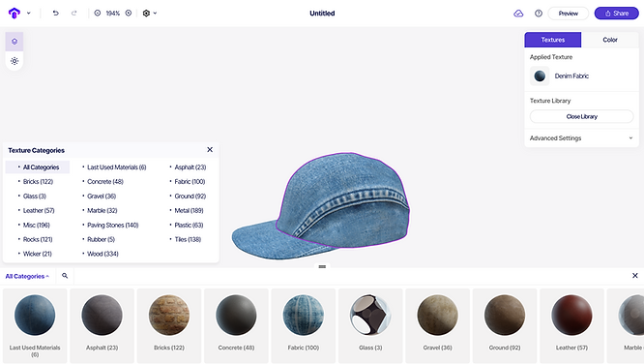Choose Paving Stones (140) category
This screenshot has width=644, height=364.
pyautogui.click(x=112, y=225)
